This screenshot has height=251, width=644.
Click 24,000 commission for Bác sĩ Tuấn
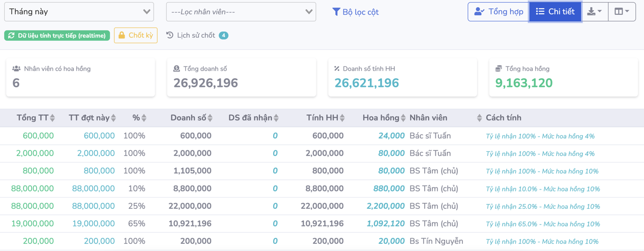tap(391, 136)
